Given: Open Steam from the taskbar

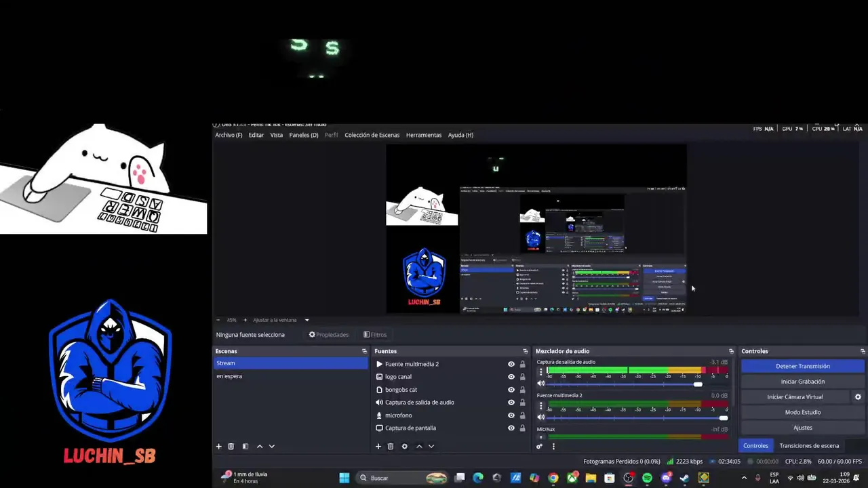Looking at the screenshot, I should click(684, 478).
